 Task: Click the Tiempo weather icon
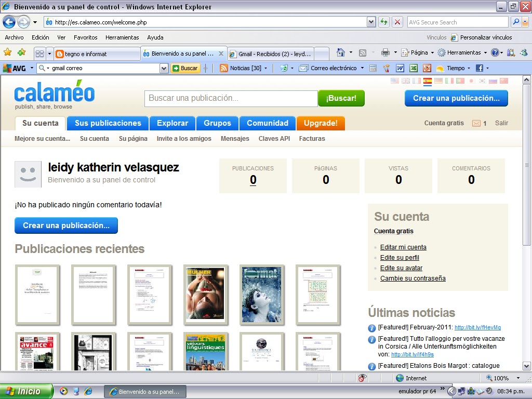tap(441, 68)
